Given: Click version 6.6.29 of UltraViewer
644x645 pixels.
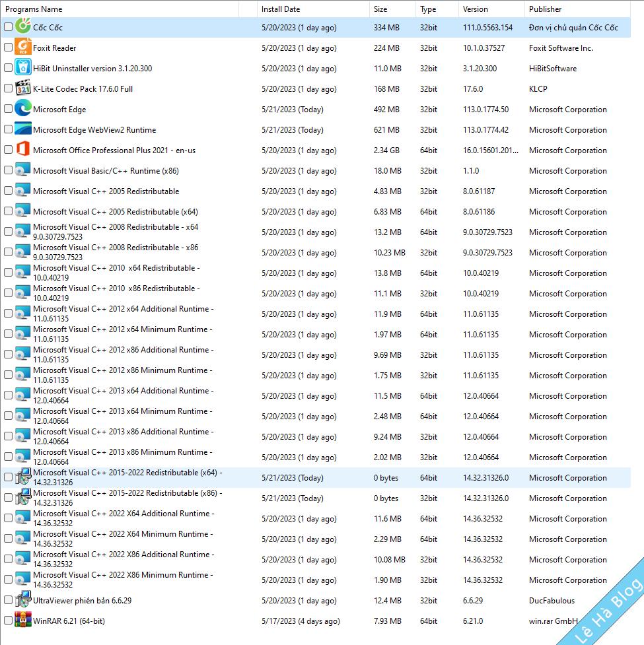Looking at the screenshot, I should (473, 601).
